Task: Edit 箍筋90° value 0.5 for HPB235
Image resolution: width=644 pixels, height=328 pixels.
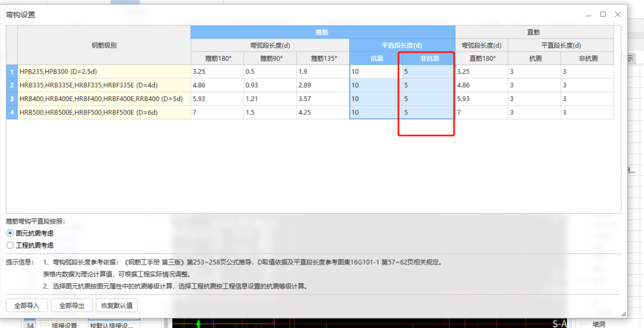Action: 270,72
